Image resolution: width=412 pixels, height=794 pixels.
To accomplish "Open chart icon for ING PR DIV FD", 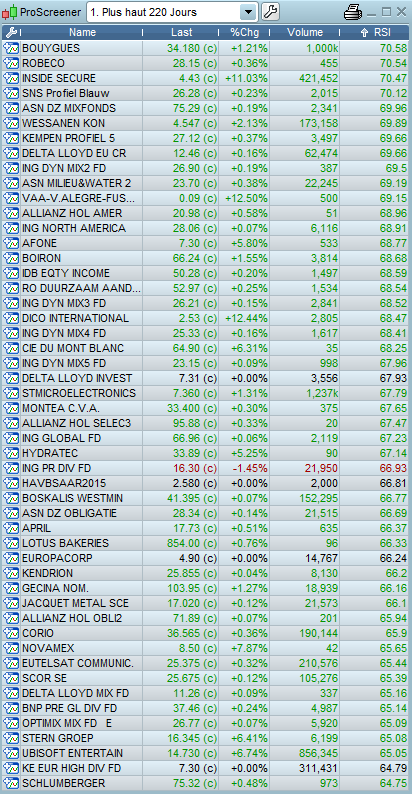I will 11,468.
